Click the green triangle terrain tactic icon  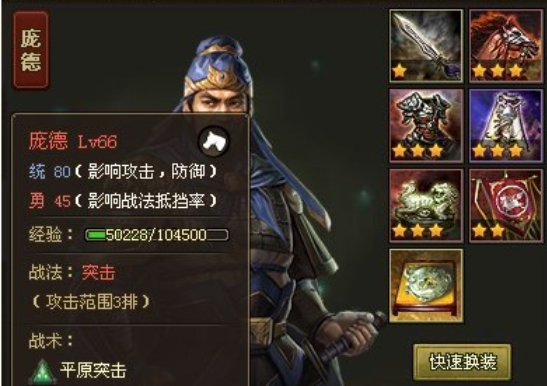coord(43,371)
